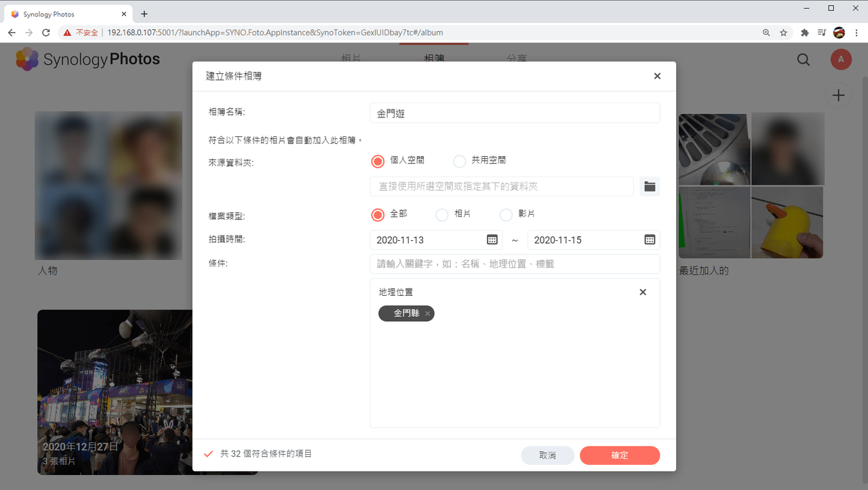Open the start date calendar picker
Screen dimensions: 868x490
click(x=492, y=240)
